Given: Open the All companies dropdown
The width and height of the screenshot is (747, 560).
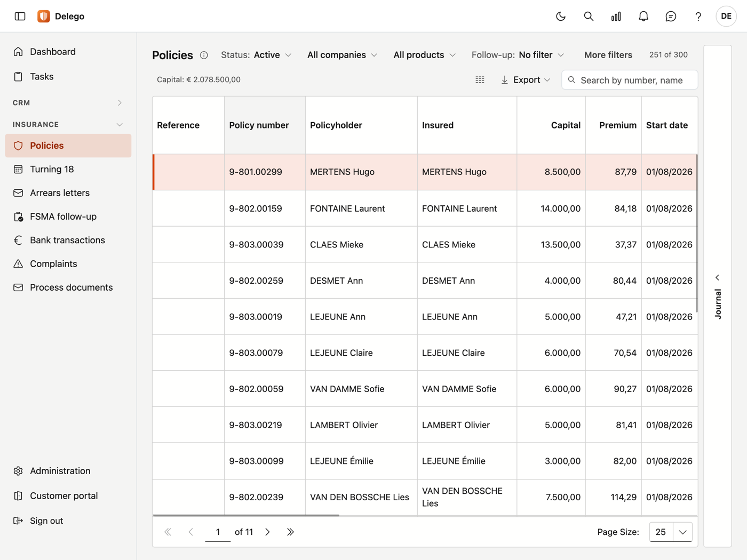Looking at the screenshot, I should click(x=342, y=55).
